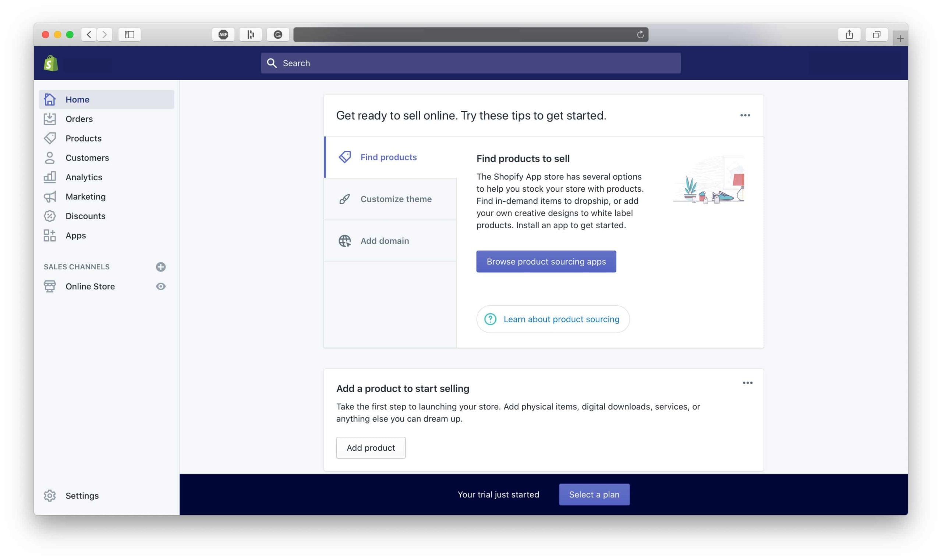942x560 pixels.
Task: Click the Apps icon in sidebar
Action: tap(50, 235)
